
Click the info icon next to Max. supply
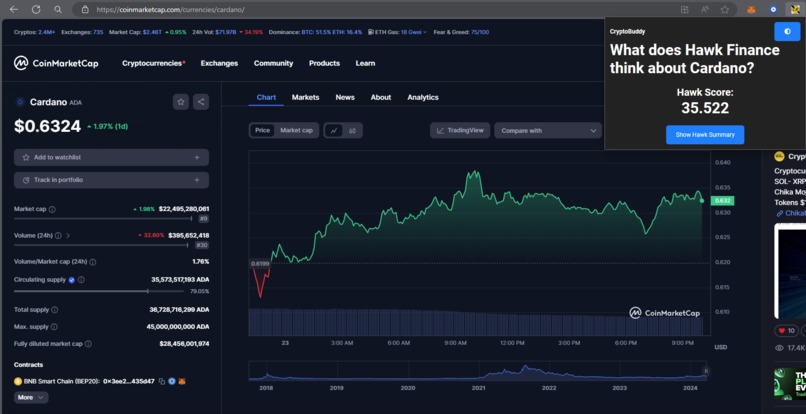pyautogui.click(x=54, y=327)
